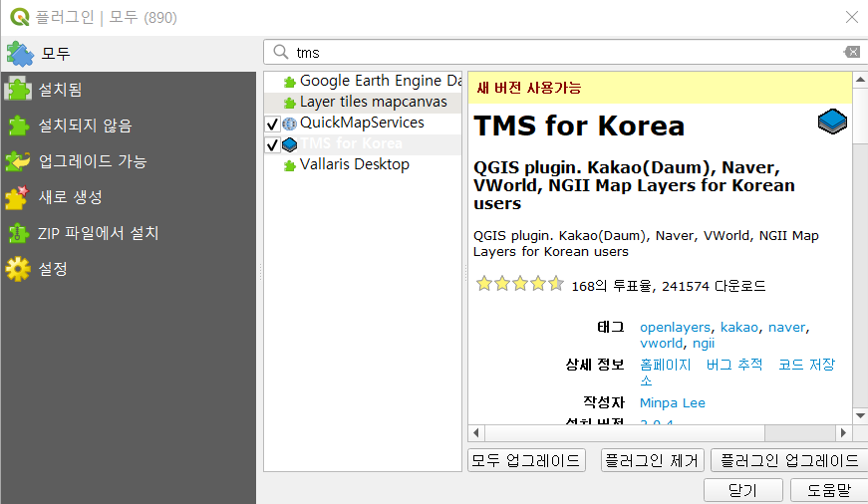The width and height of the screenshot is (868, 504).
Task: Click the magnifier icon in the search box
Action: 281,52
